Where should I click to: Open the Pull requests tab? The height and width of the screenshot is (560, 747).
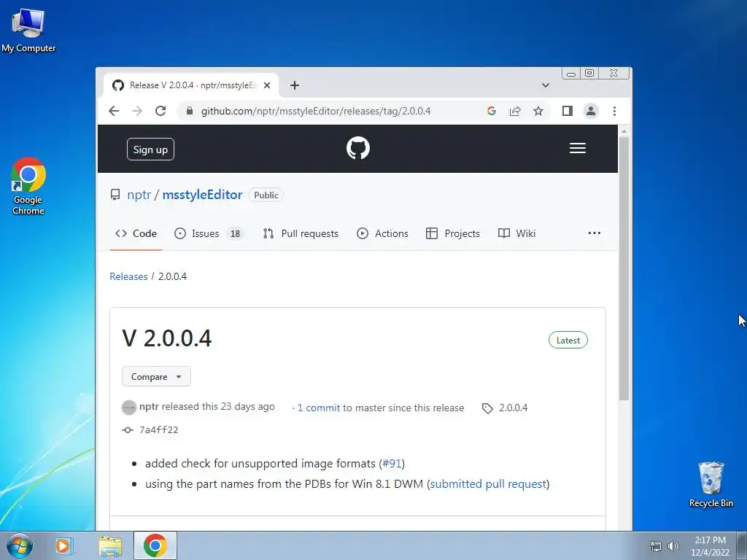click(300, 233)
